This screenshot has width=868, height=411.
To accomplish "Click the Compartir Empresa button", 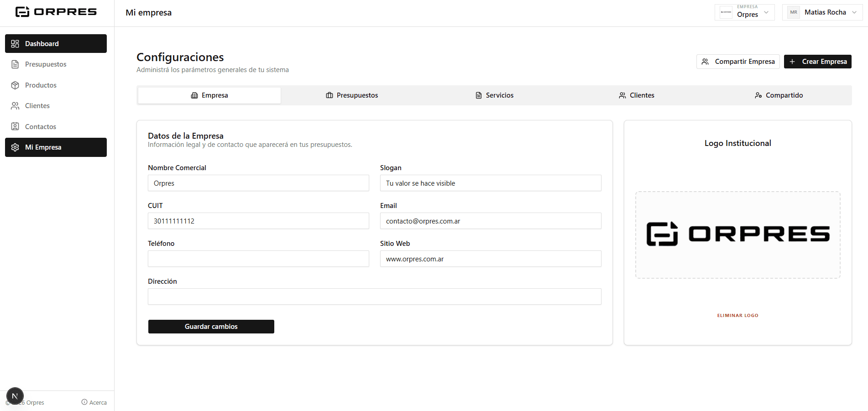I will coord(738,62).
